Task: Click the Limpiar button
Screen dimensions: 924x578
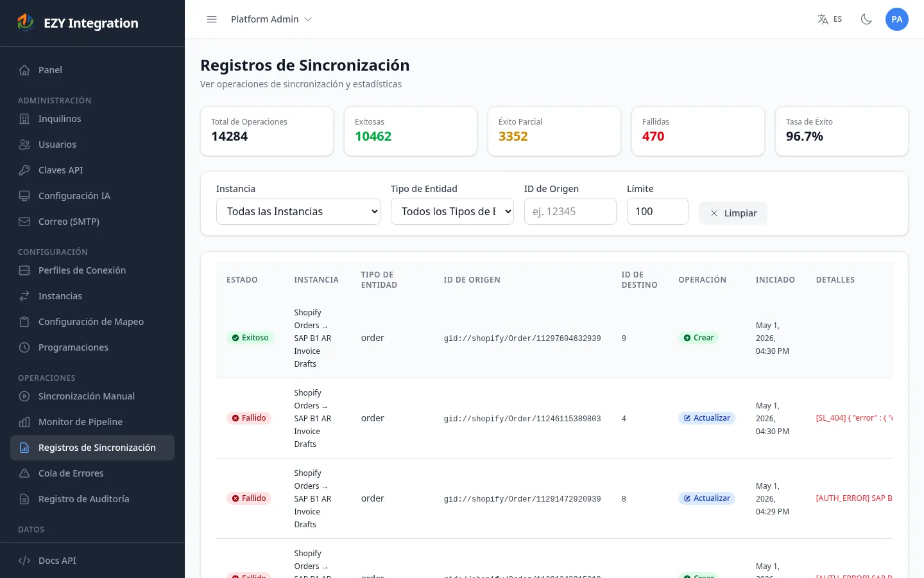Action: [733, 213]
